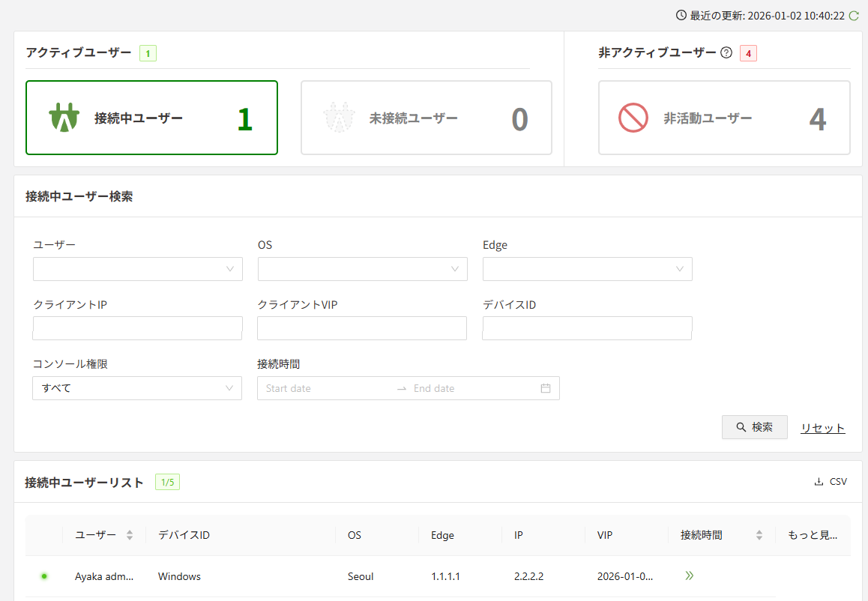Open the コンソール権限 dropdown showing すべて
This screenshot has width=868, height=601.
[137, 388]
